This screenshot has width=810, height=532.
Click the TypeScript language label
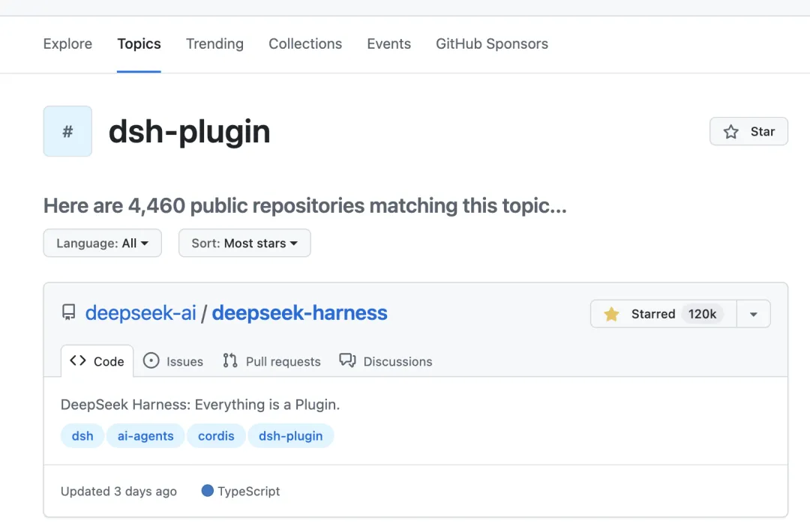pos(249,492)
